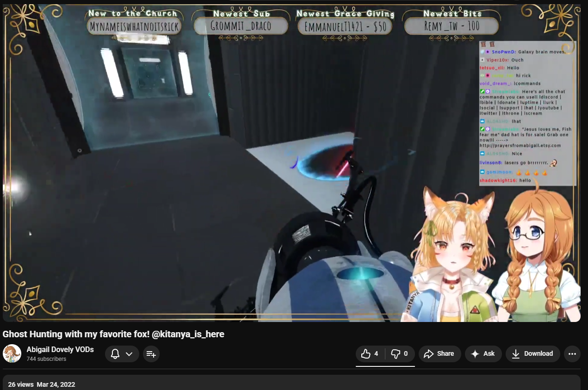Open Abigail Dovely VODs channel avatar
Viewport: 588px width, 390px height.
point(12,353)
